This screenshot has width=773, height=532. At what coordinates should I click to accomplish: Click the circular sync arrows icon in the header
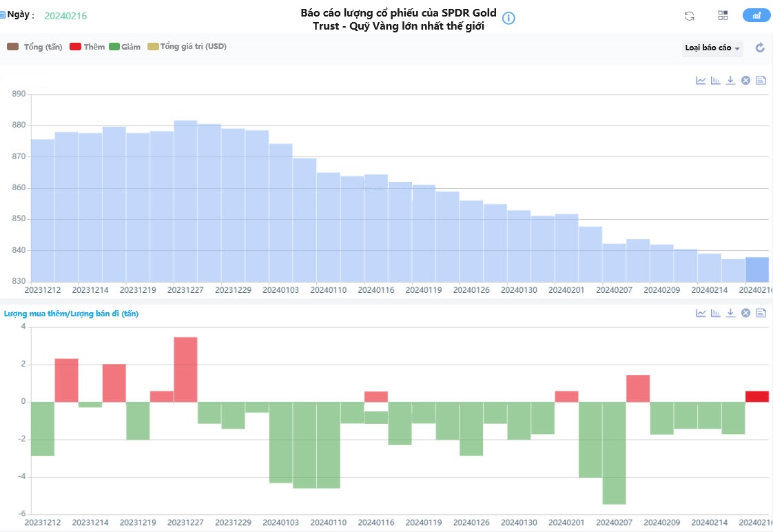click(x=689, y=16)
